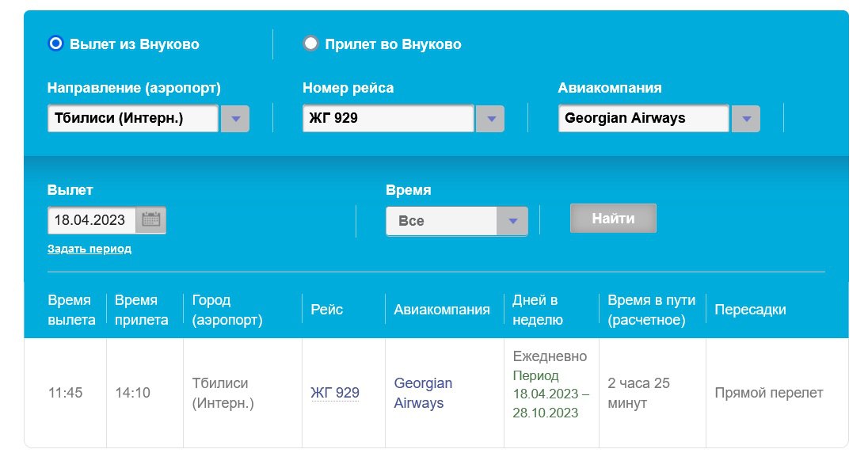This screenshot has width=868, height=472.
Task: Click the Рейс column header
Action: coord(326,310)
